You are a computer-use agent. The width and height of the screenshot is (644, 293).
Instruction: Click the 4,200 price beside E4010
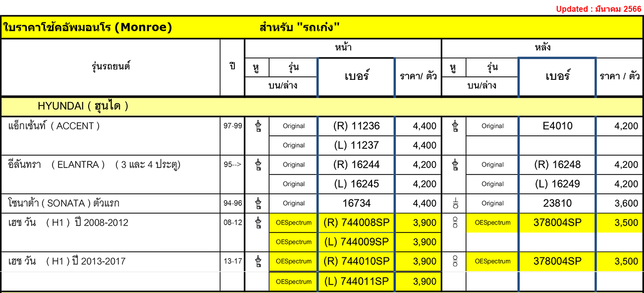pyautogui.click(x=627, y=126)
